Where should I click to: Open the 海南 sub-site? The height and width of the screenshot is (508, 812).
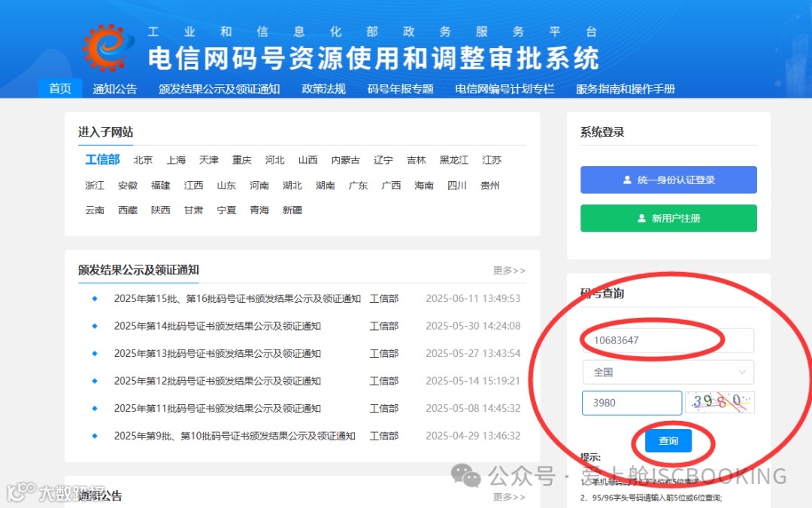click(x=423, y=186)
